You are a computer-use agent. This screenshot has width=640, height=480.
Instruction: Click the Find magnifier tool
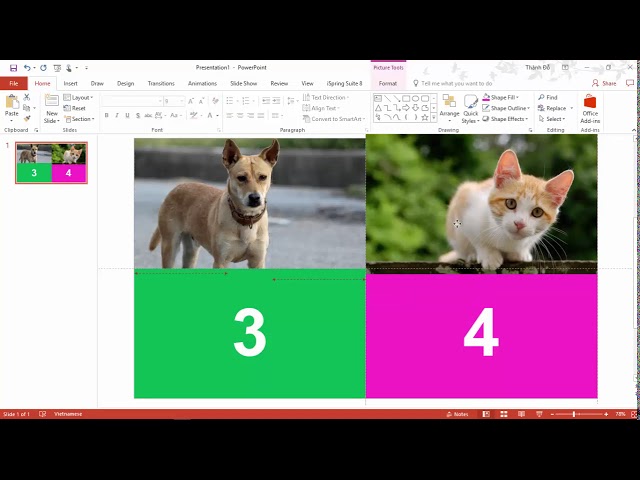coord(548,97)
